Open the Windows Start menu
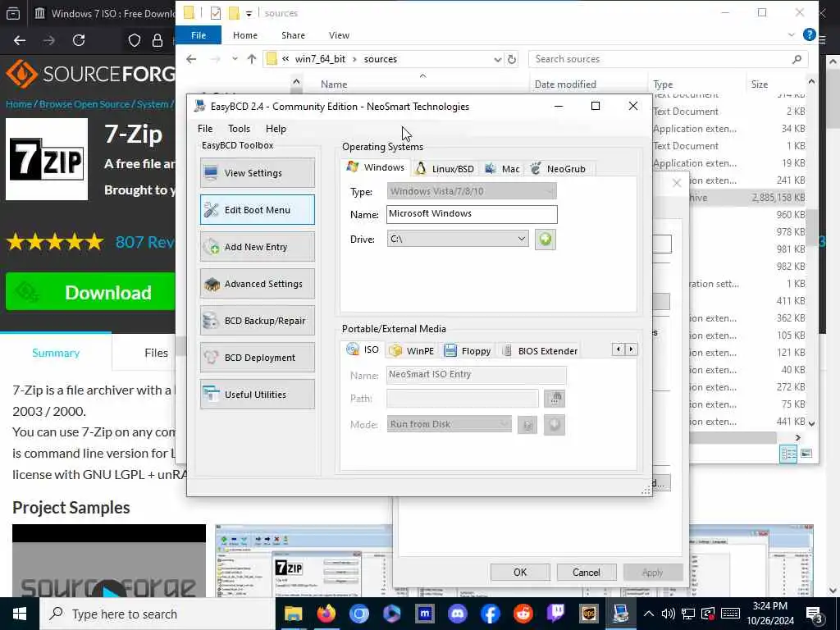Viewport: 840px width, 630px height. click(20, 614)
